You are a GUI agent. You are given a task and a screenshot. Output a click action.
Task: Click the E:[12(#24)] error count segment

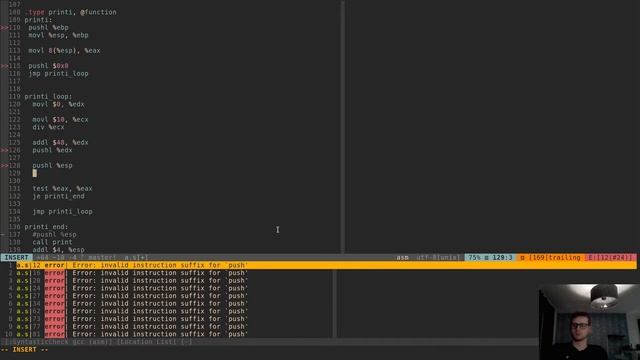pyautogui.click(x=610, y=258)
